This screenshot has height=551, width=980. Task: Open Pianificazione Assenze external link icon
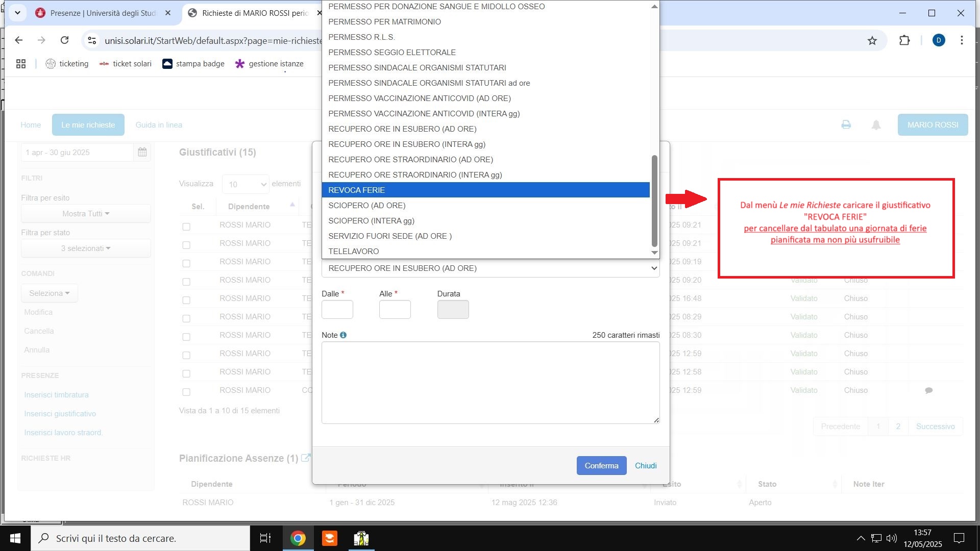click(306, 458)
